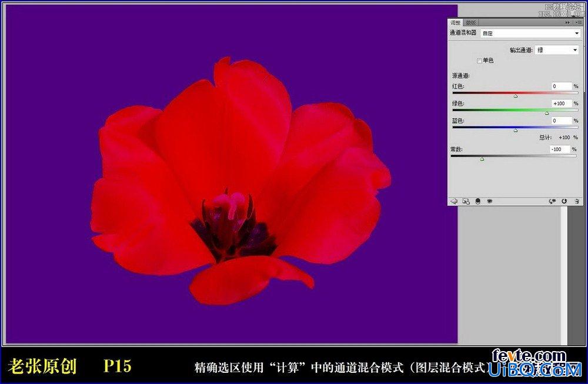Screen dimensions: 588x384
Task: Click the 源通道 label text
Action: (x=460, y=76)
